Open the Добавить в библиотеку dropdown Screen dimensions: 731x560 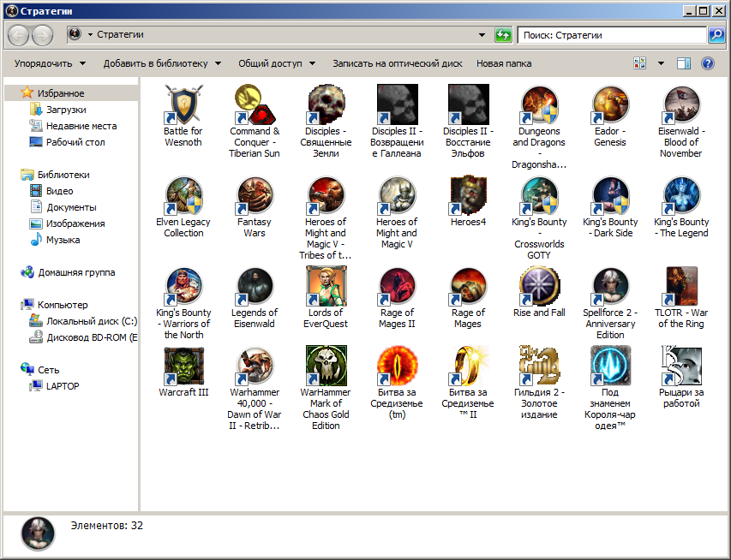[162, 63]
